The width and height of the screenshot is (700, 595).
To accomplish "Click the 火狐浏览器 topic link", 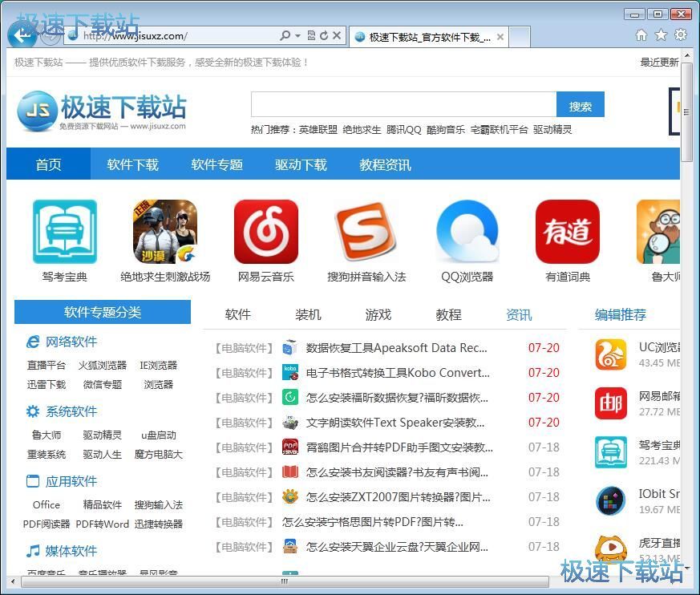I will 102,365.
